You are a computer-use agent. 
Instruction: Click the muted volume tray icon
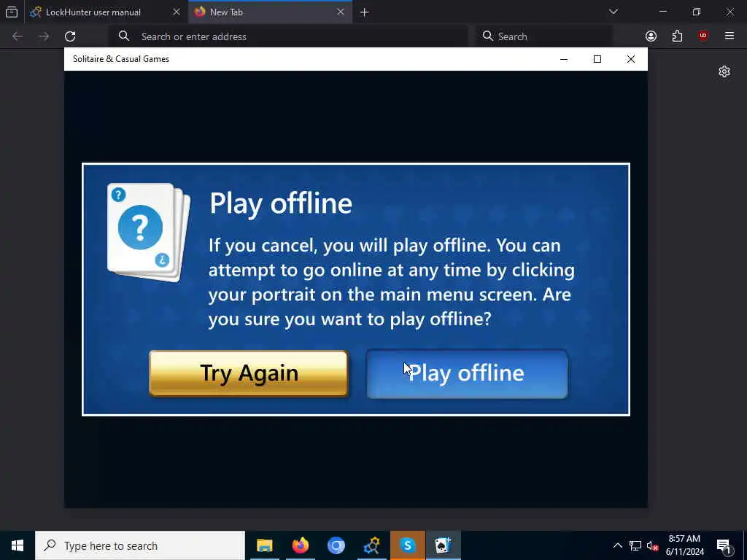652,545
